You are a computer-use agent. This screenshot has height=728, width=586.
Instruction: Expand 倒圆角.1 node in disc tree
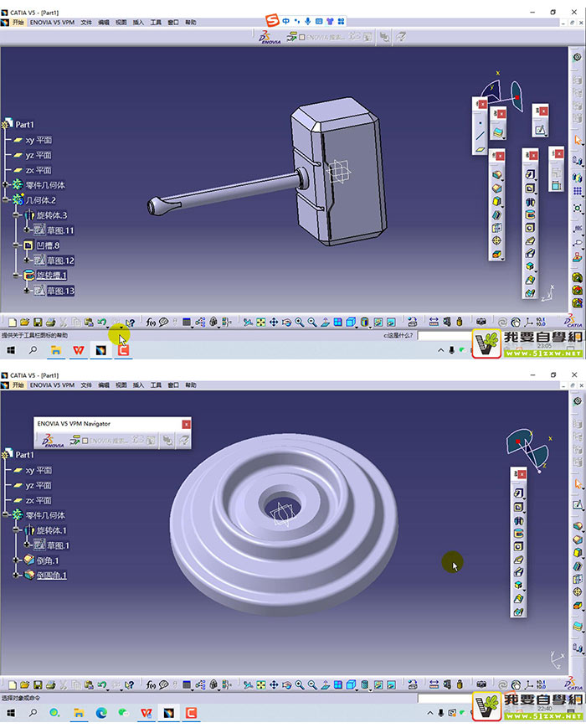(x=16, y=575)
